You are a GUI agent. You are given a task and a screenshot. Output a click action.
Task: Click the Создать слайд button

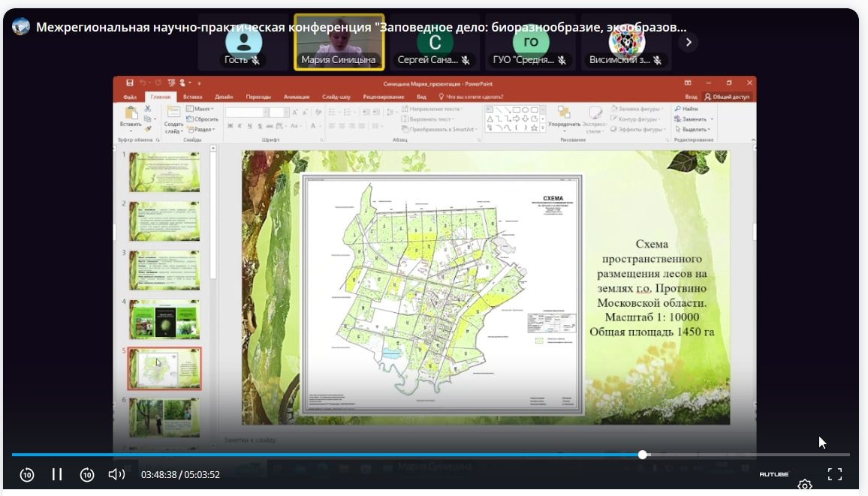173,119
